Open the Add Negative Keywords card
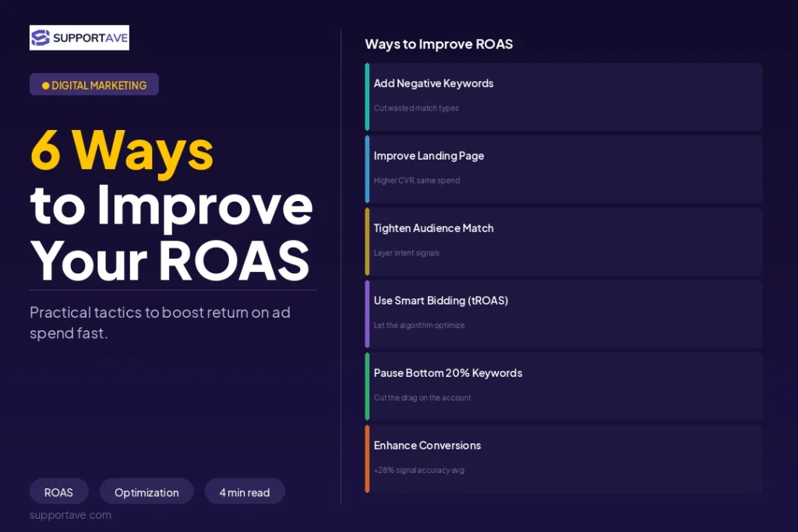Screen dimensions: 798x532 tap(563, 97)
